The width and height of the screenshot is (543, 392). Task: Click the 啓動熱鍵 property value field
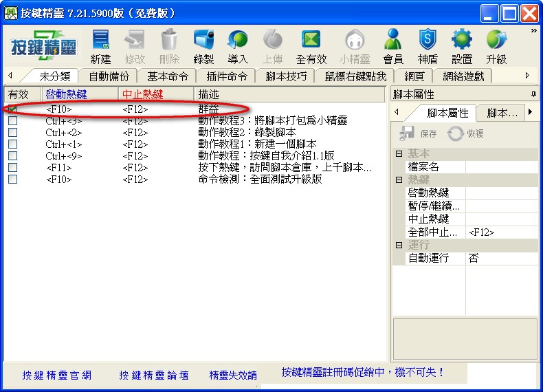502,193
